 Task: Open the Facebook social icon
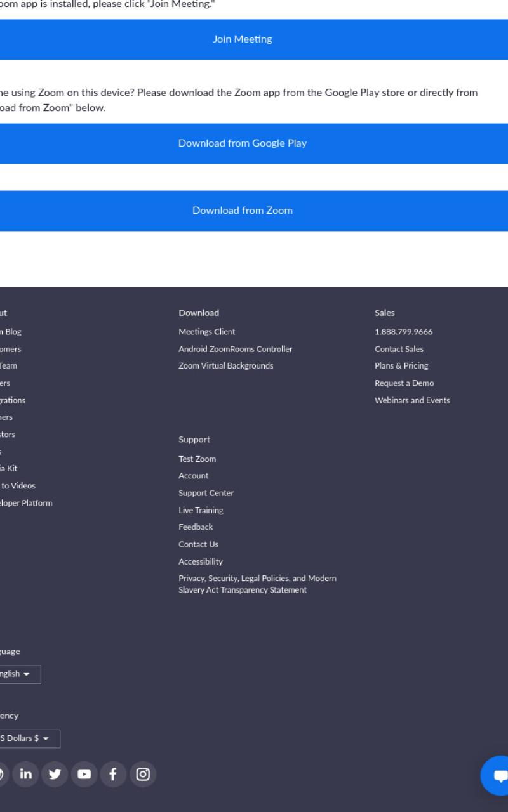pyautogui.click(x=113, y=774)
